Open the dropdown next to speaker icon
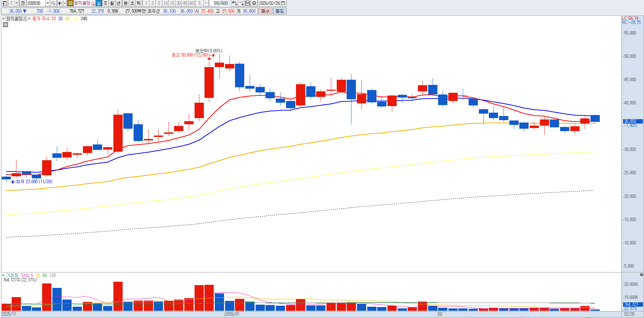The width and height of the screenshot is (644, 318). tap(65, 3)
